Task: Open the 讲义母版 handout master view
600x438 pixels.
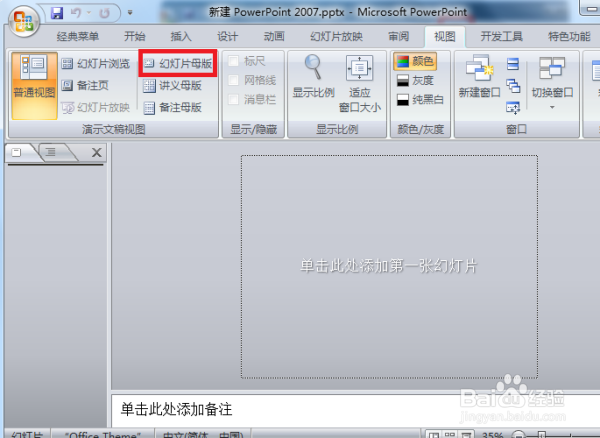Action: coord(173,86)
